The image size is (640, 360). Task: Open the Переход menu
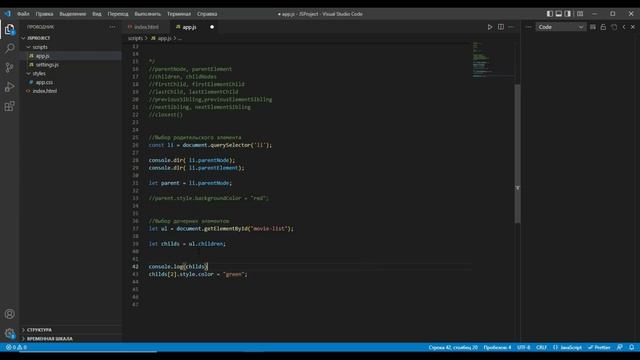point(118,14)
